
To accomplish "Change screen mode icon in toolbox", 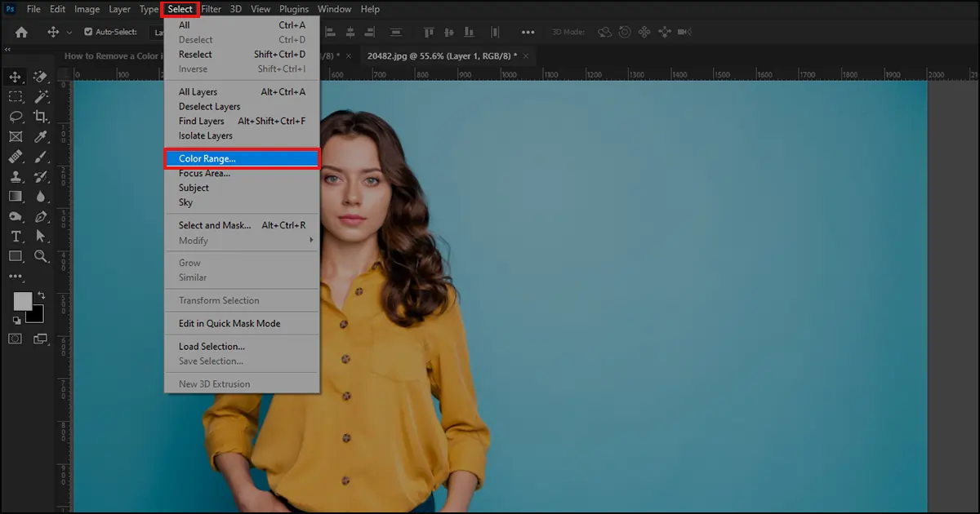I will tap(41, 339).
